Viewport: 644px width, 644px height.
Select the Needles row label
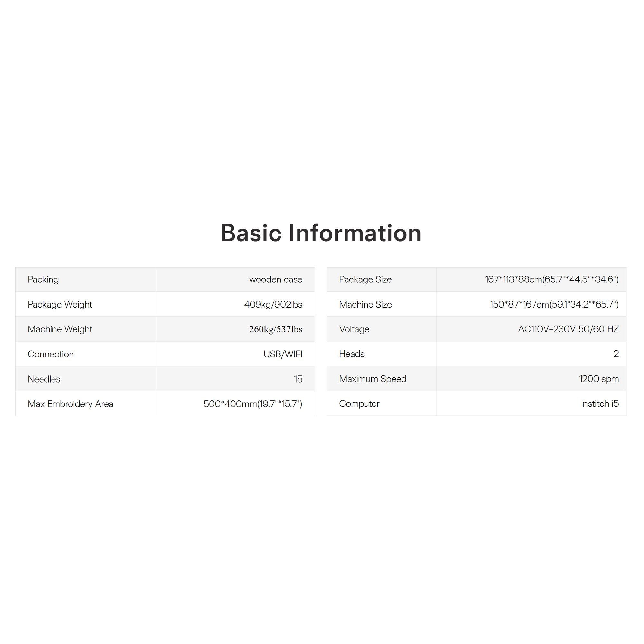[x=44, y=379]
